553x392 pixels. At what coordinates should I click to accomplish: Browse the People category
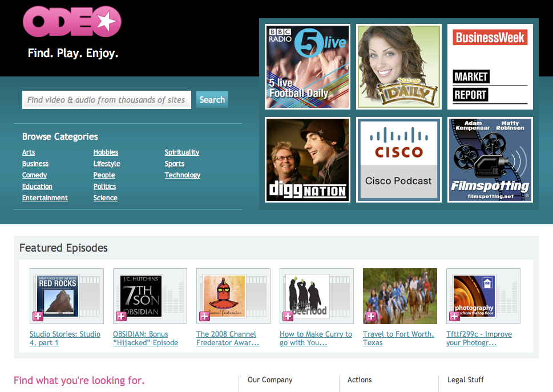pos(104,175)
